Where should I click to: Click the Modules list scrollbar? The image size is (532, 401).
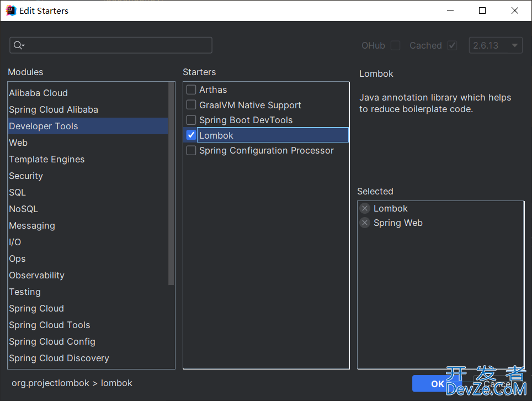click(171, 183)
